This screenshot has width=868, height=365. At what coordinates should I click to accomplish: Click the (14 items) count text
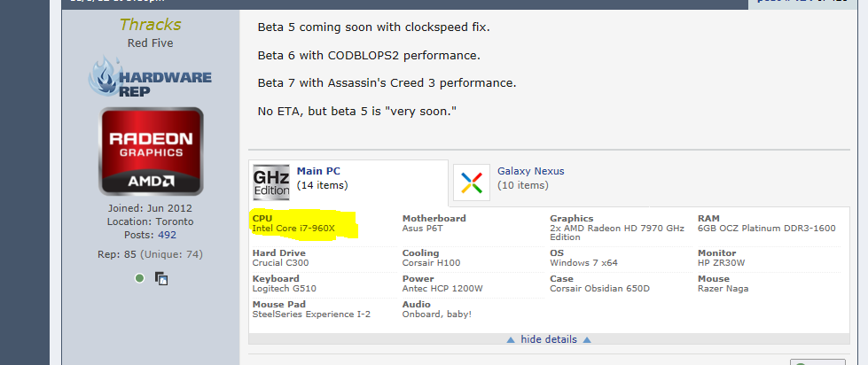point(322,185)
